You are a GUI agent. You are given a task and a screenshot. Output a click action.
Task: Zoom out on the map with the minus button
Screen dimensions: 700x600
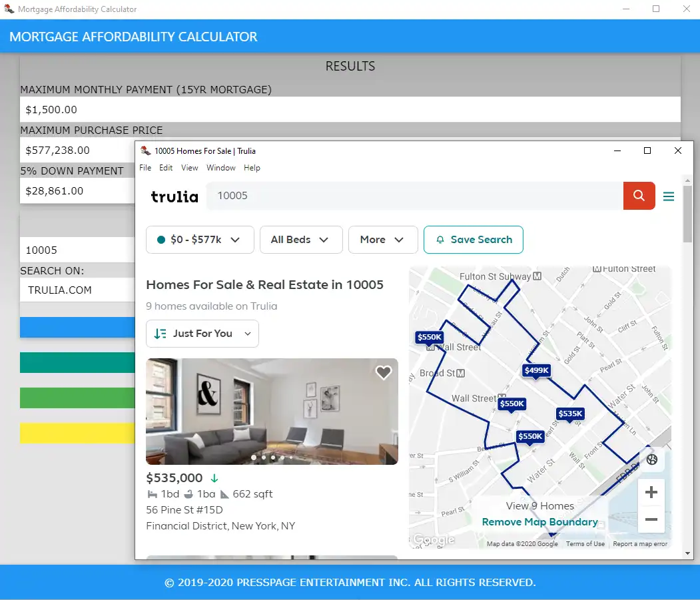651,519
